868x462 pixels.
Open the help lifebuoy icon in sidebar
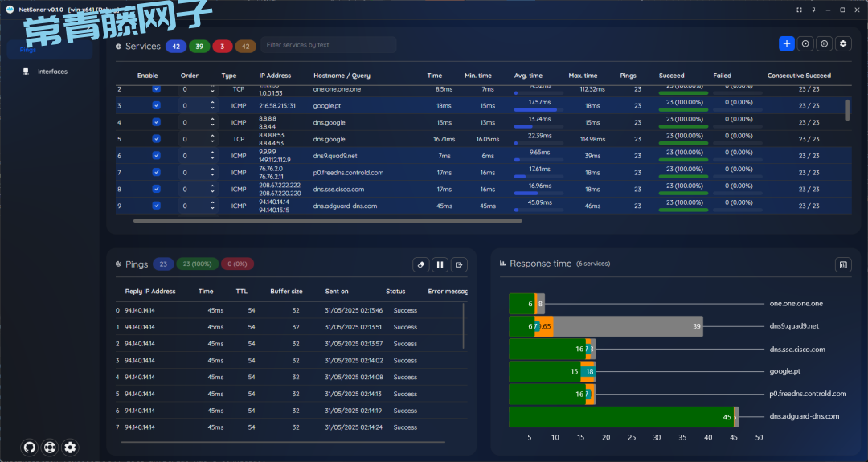(x=50, y=448)
